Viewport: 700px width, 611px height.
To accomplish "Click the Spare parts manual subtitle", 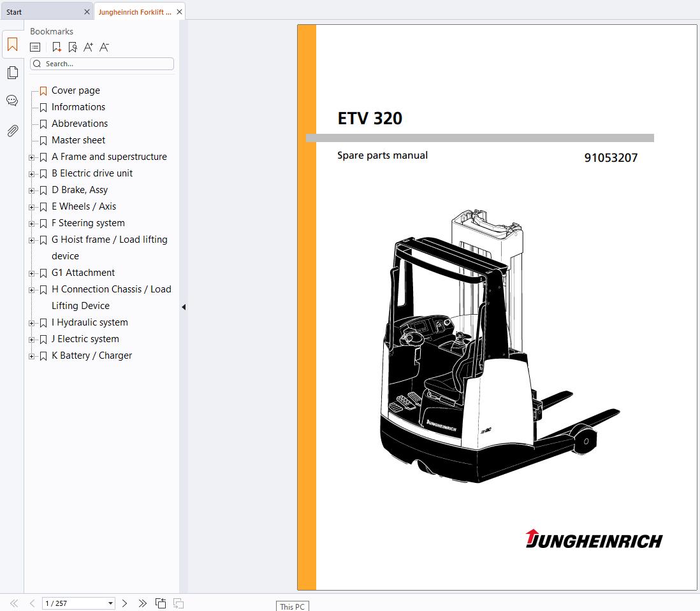I will click(x=382, y=155).
